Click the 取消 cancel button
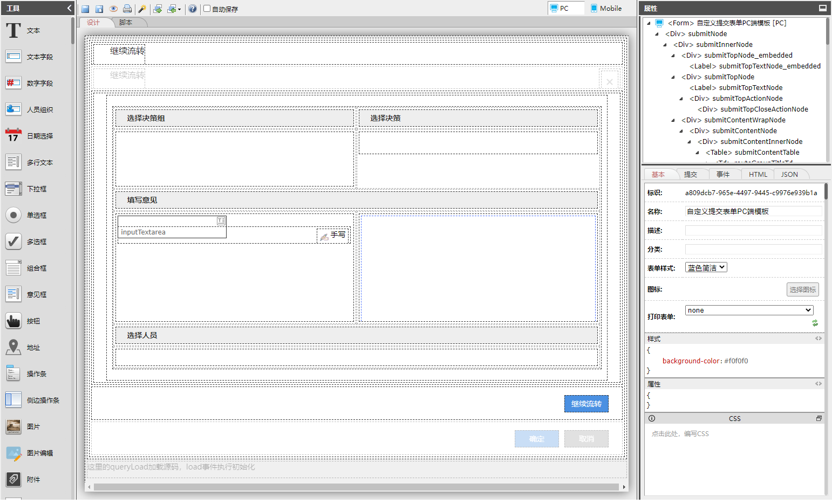832x504 pixels. pyautogui.click(x=586, y=439)
